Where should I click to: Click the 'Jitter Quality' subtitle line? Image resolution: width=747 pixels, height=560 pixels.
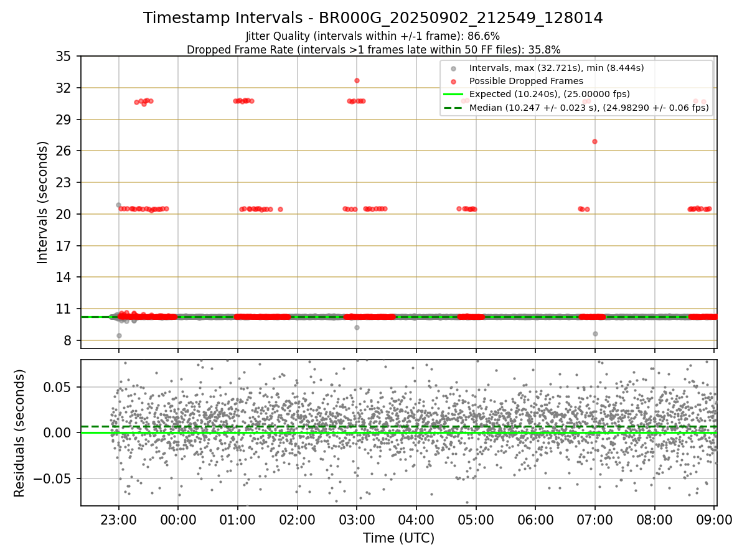[x=373, y=36]
